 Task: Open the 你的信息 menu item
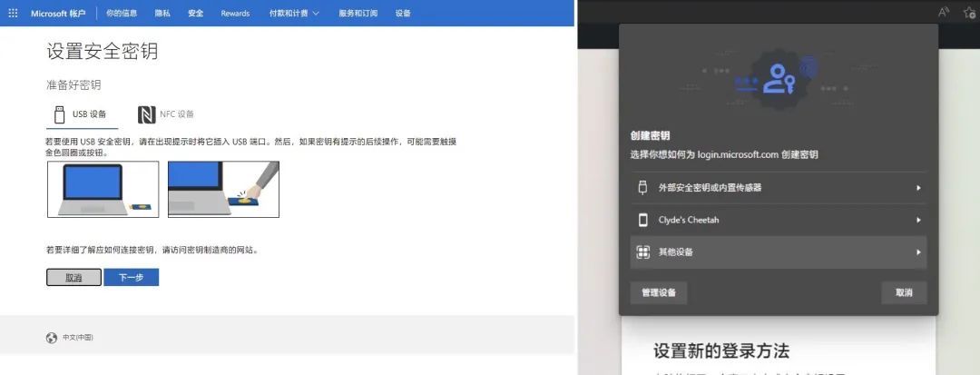(122, 13)
